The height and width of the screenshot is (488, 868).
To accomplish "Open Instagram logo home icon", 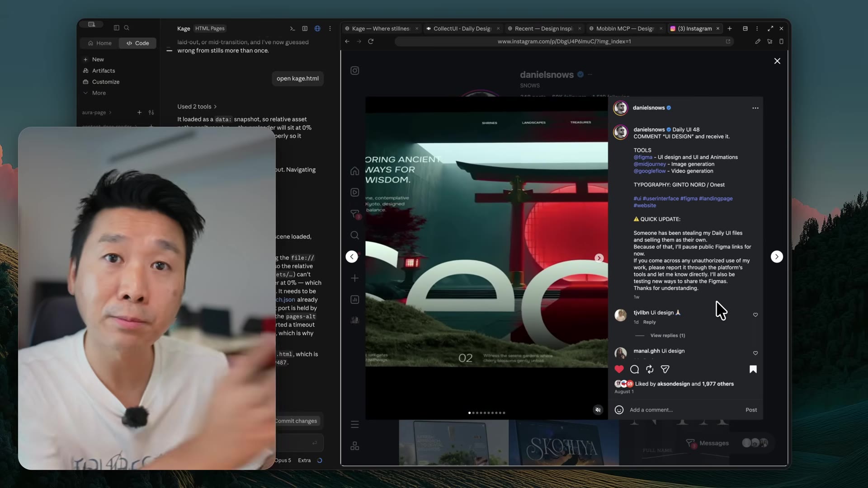I will (x=355, y=70).
